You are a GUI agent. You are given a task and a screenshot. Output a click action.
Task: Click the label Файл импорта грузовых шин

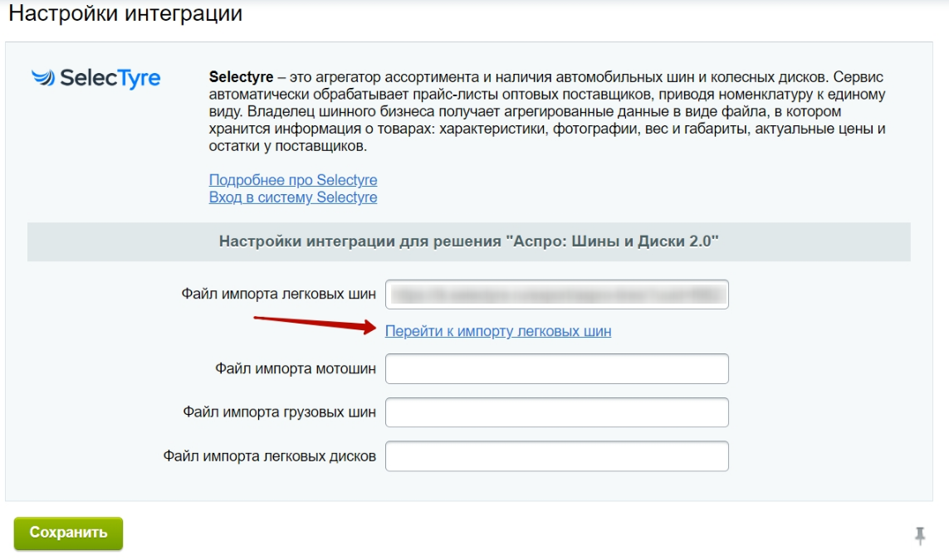(x=279, y=412)
